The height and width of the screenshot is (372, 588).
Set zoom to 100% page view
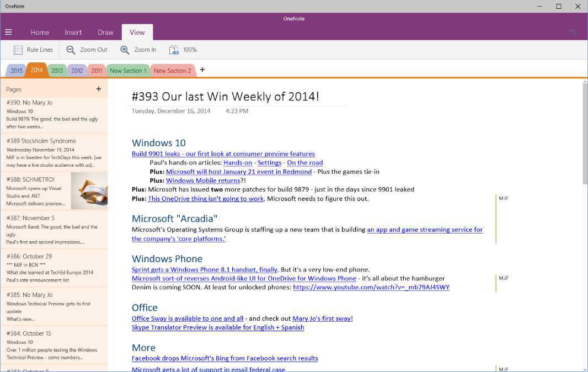(x=183, y=50)
